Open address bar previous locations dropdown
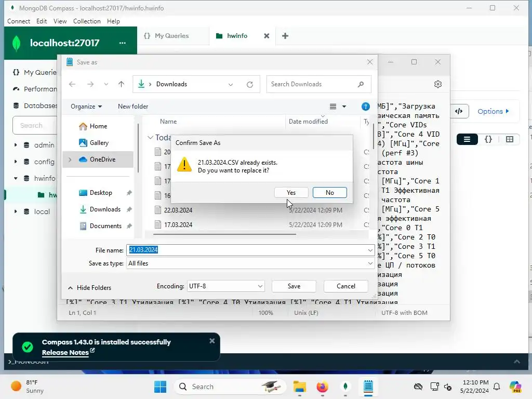The height and width of the screenshot is (399, 532). (x=231, y=85)
